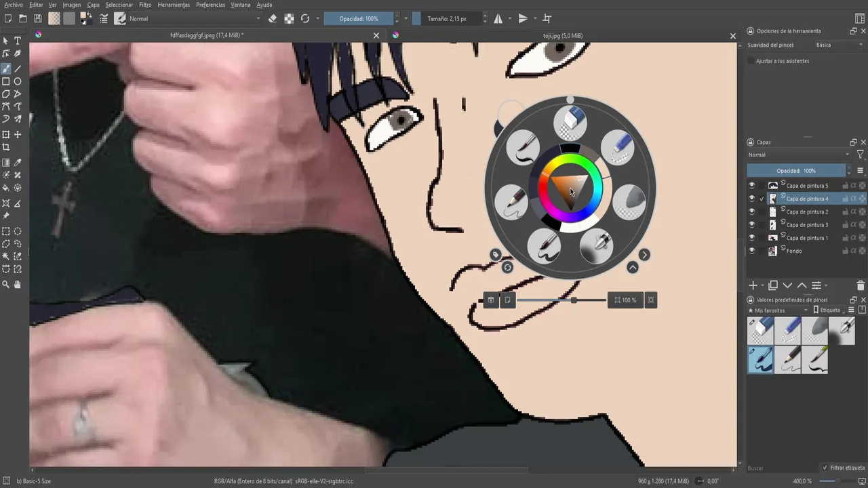This screenshot has width=868, height=488.
Task: Open the Archivo menu
Action: (13, 5)
